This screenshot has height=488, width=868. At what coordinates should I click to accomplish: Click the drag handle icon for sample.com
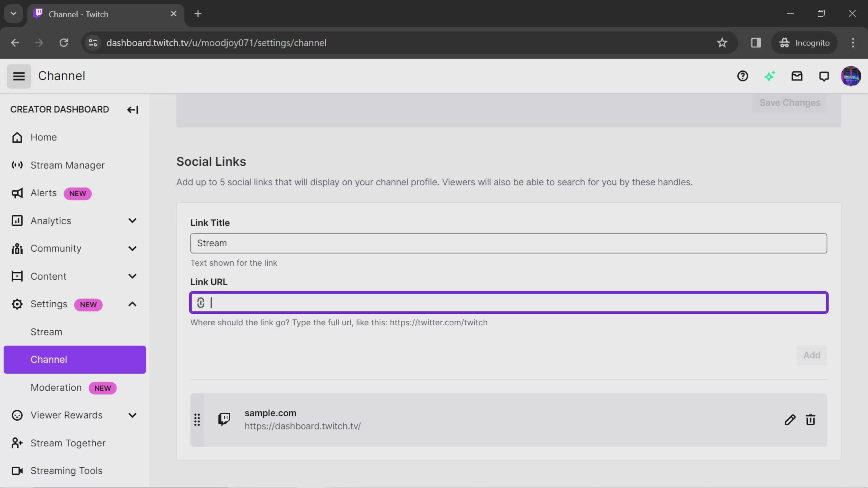coord(197,420)
